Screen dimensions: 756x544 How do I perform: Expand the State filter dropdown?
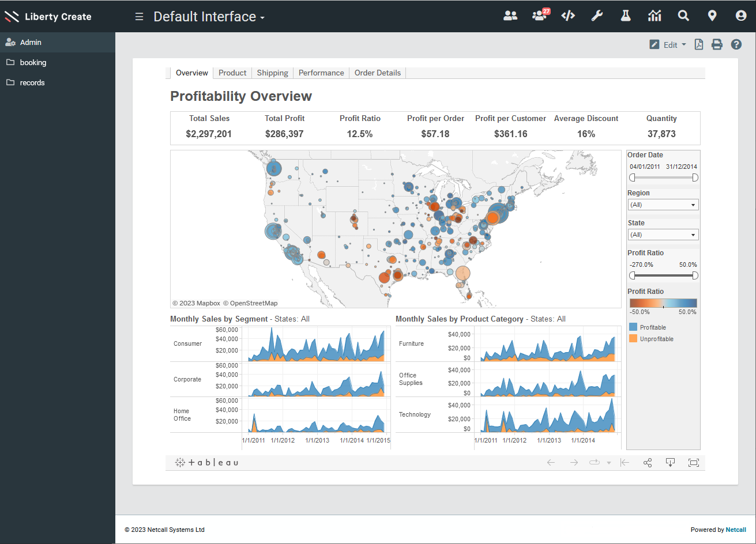663,235
